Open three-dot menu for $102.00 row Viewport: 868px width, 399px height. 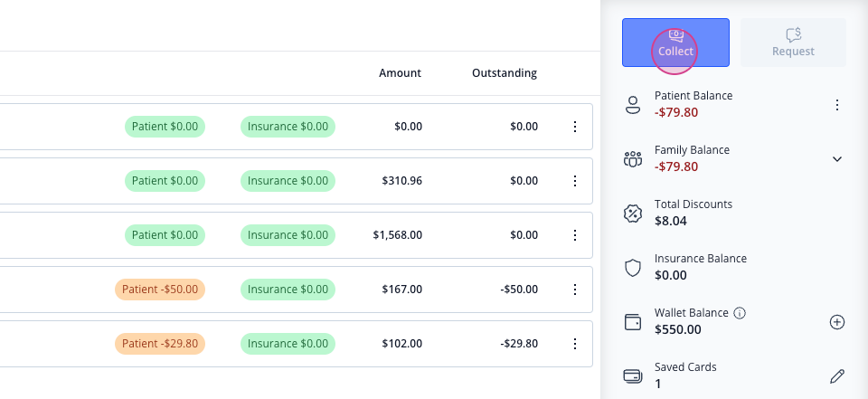(x=575, y=344)
